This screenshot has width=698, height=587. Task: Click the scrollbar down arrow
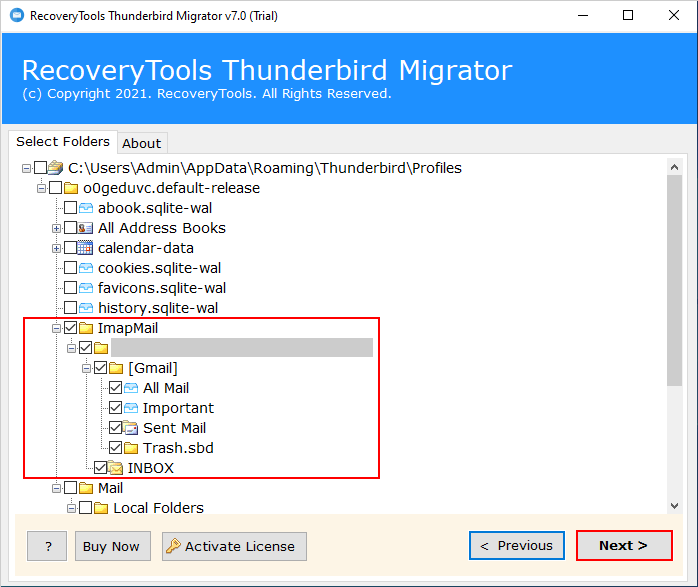point(674,506)
